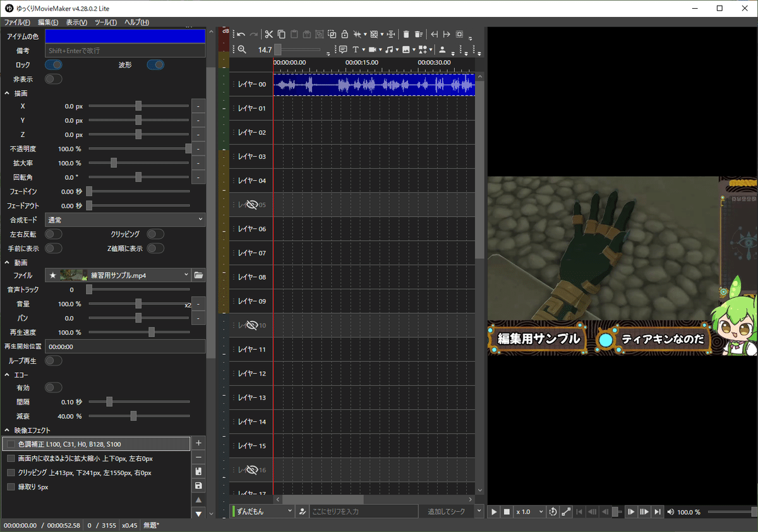Open the ツール(T) menu
758x532 pixels.
(105, 22)
